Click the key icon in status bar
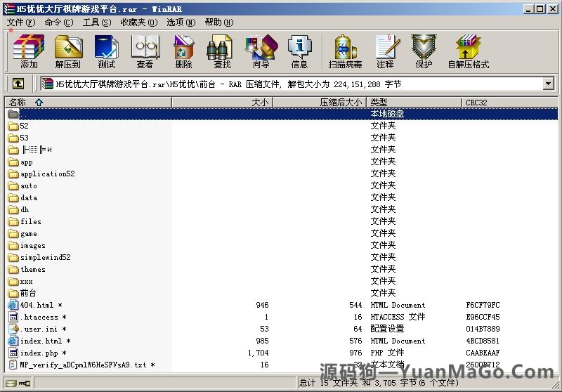The image size is (562, 392). click(25, 384)
